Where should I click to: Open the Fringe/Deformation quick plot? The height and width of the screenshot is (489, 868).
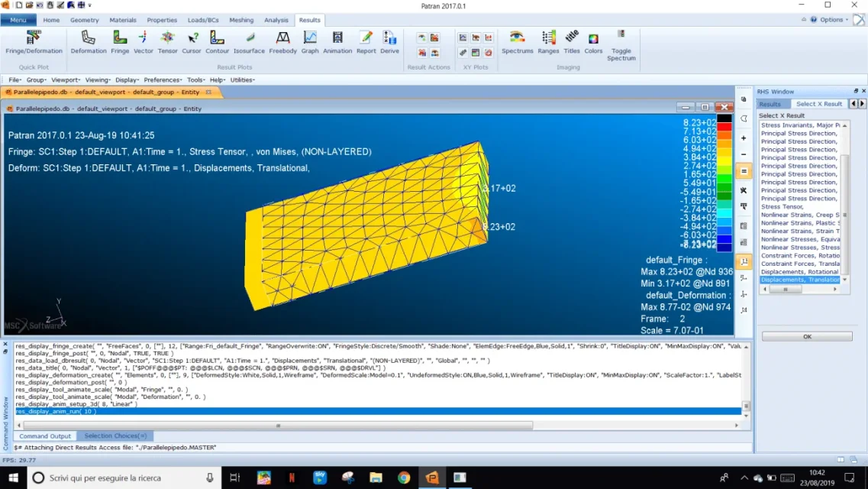click(x=34, y=42)
